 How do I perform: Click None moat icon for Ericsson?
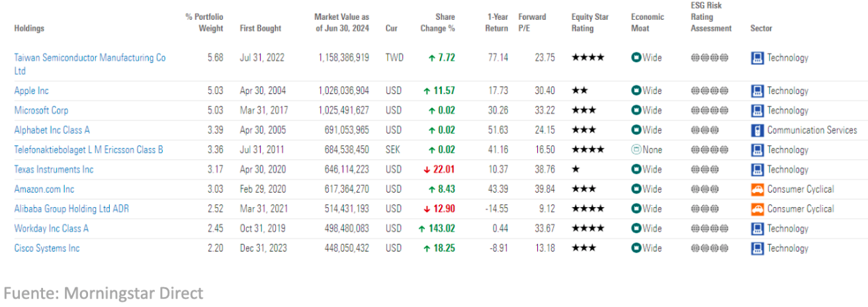pyautogui.click(x=636, y=150)
